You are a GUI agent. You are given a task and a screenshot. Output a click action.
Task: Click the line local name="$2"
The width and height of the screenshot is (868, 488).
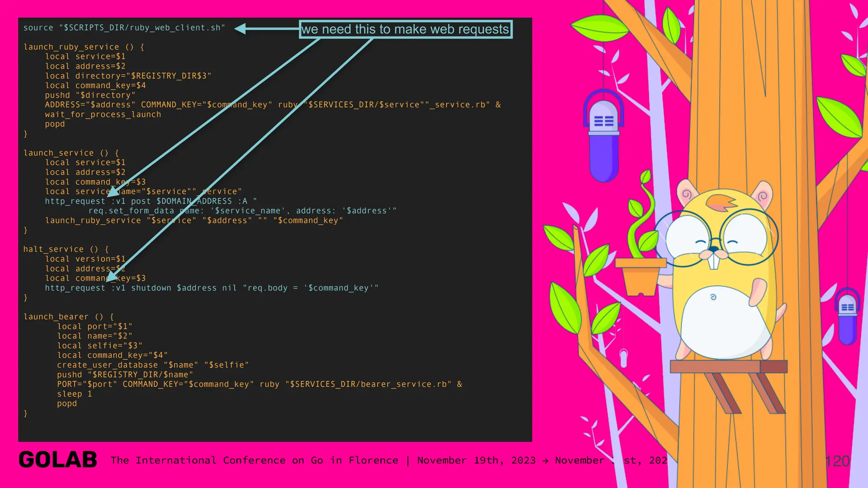point(95,336)
